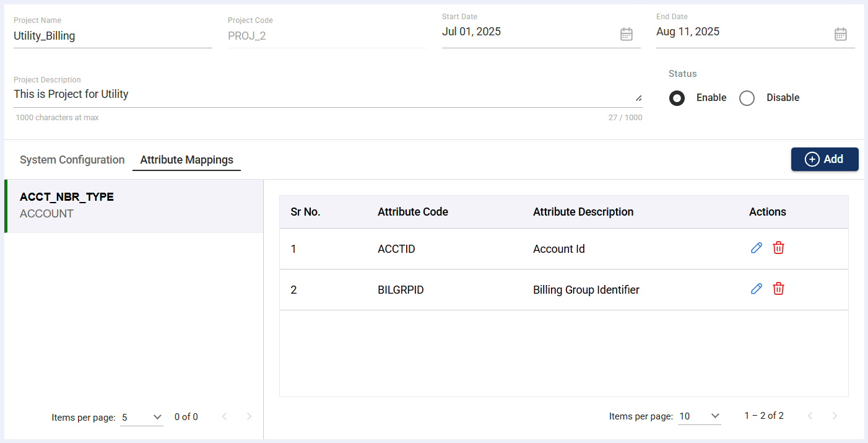Edit the ACCTID attribute row

click(756, 248)
